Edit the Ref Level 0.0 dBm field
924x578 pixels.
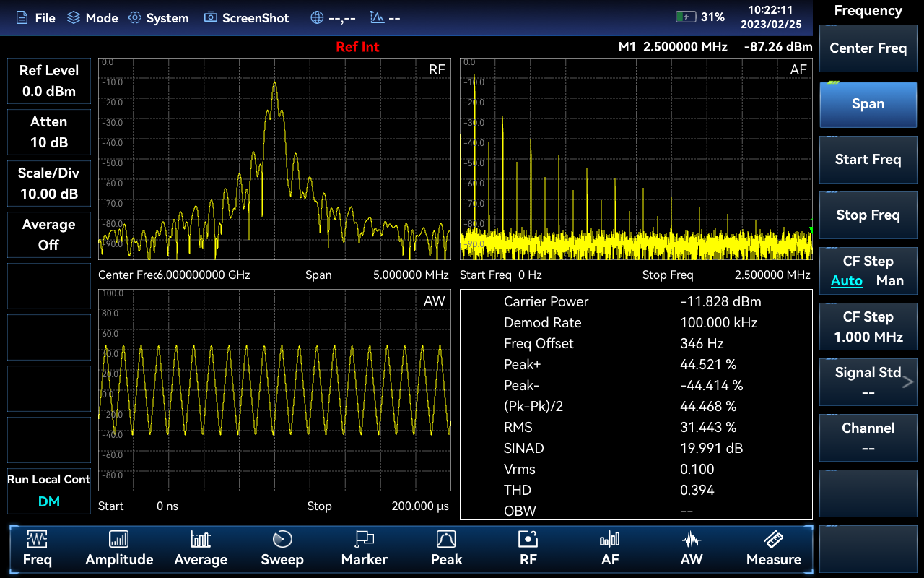tap(49, 80)
